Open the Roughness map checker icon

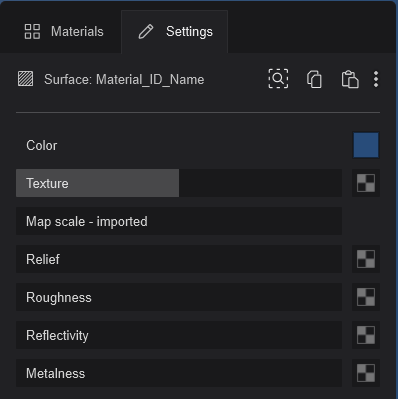pyautogui.click(x=366, y=297)
